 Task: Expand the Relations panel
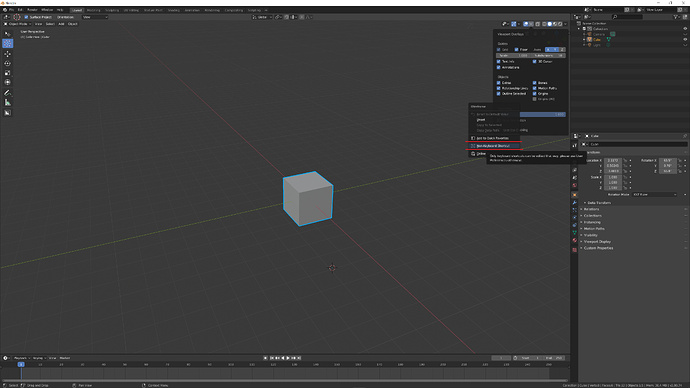coord(591,209)
